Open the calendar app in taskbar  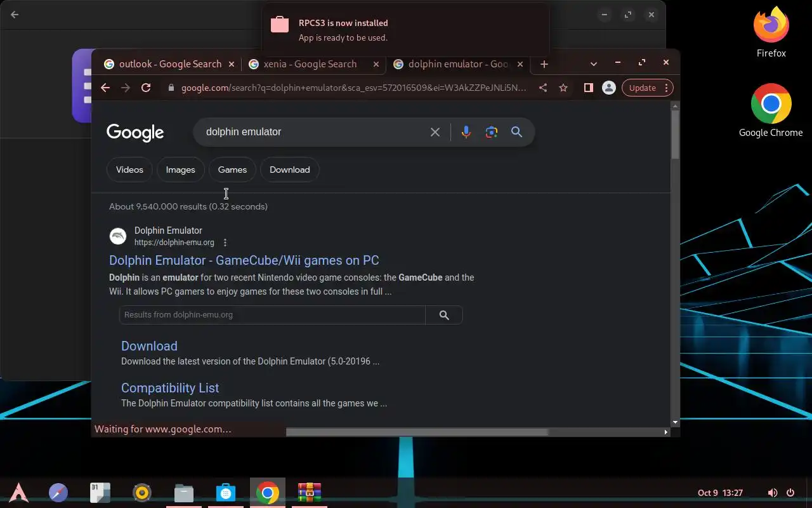[100, 493]
